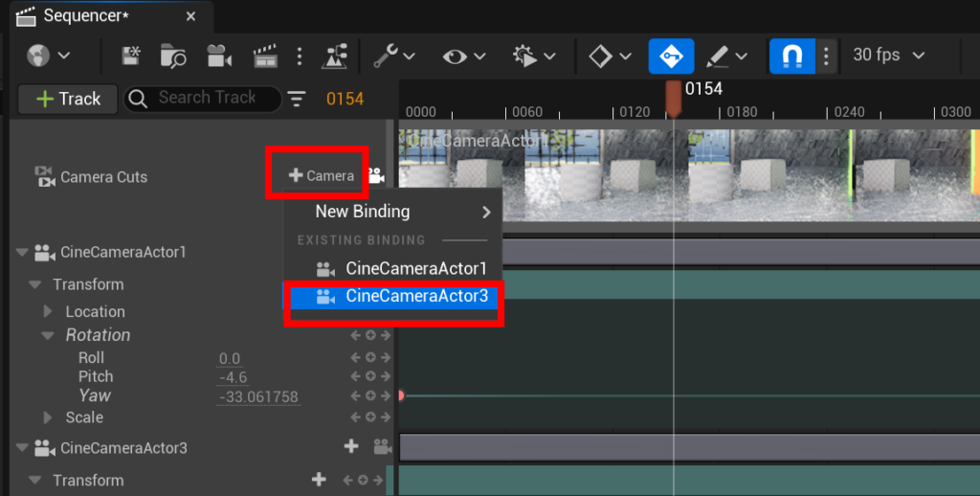The width and height of the screenshot is (980, 496).
Task: Collapse Transform under CineCameraActor1
Action: coord(35,284)
